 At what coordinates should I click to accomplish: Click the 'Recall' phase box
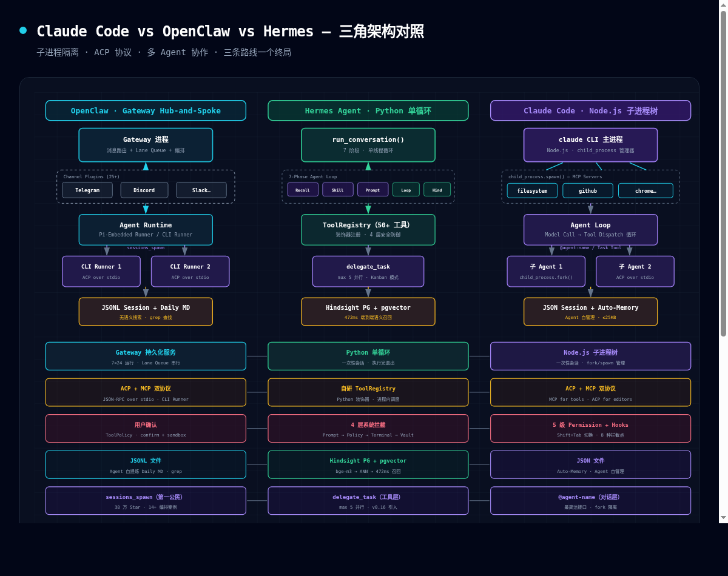(303, 190)
